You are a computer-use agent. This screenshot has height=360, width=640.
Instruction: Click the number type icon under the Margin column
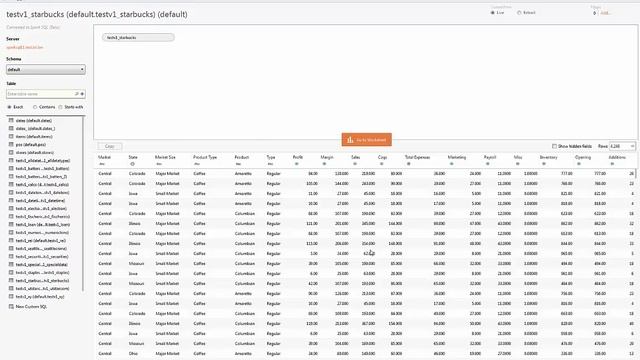point(324,164)
